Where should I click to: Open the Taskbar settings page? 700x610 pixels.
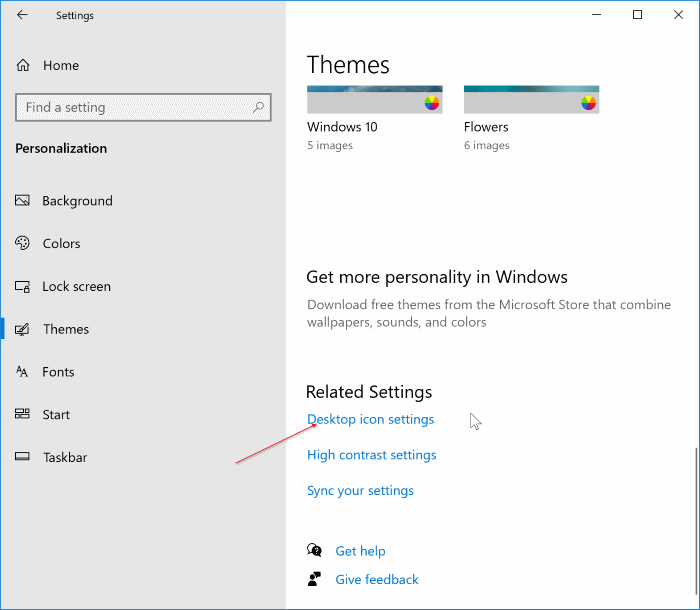pos(65,457)
